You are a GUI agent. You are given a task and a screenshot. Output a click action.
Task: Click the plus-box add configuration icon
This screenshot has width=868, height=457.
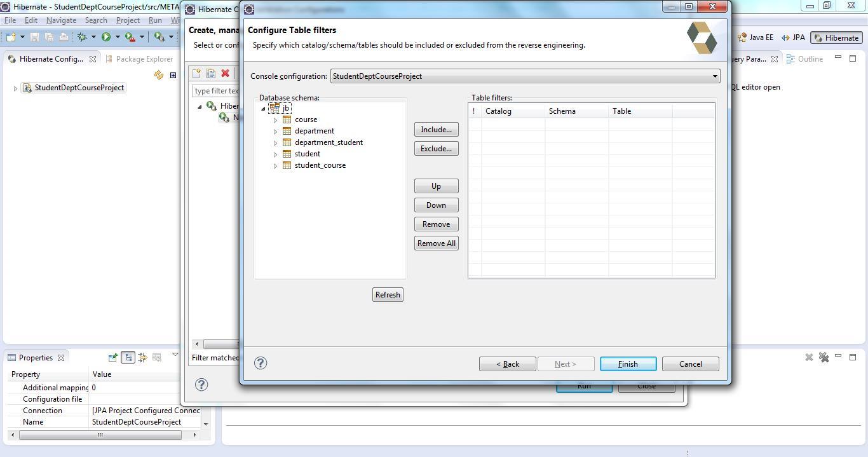(173, 75)
